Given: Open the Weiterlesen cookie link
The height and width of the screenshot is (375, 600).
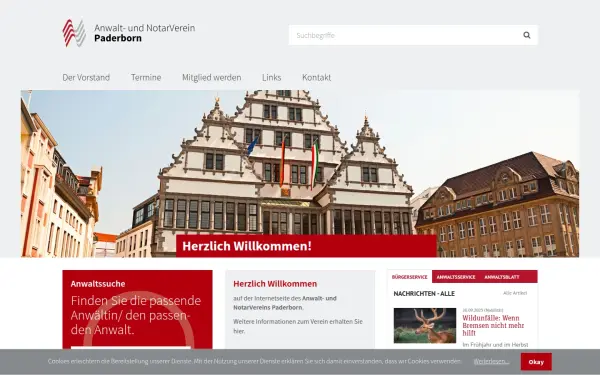Looking at the screenshot, I should click(491, 361).
